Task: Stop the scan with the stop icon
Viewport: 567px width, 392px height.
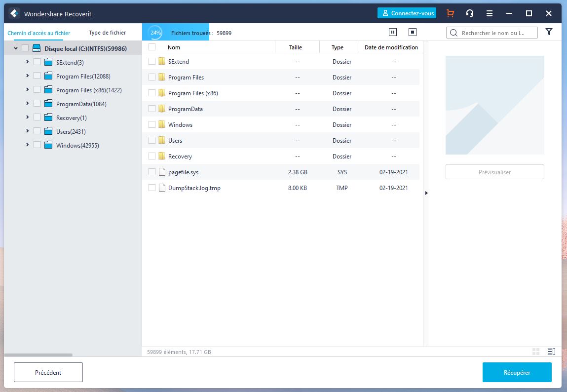Action: coord(413,33)
